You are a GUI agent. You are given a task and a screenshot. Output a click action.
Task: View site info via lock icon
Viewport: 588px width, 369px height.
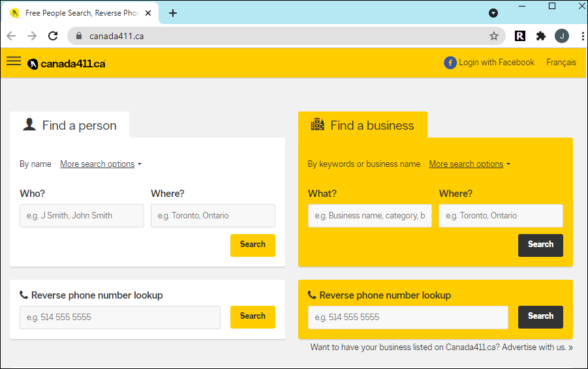click(x=79, y=36)
